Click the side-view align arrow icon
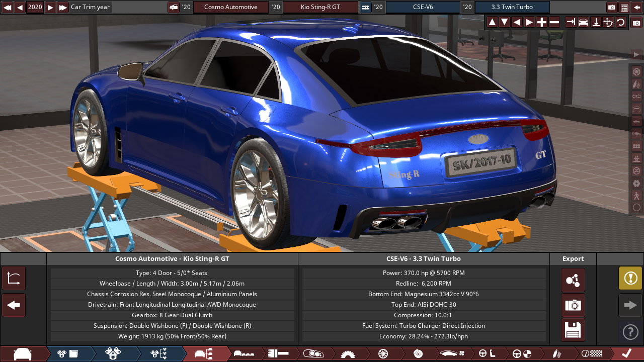This screenshot has height=362, width=644. (571, 22)
